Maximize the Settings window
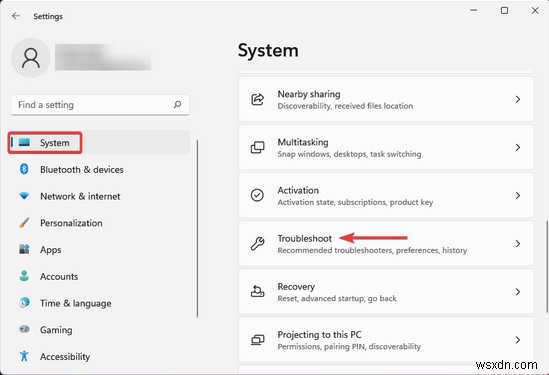The width and height of the screenshot is (549, 375). click(x=504, y=11)
